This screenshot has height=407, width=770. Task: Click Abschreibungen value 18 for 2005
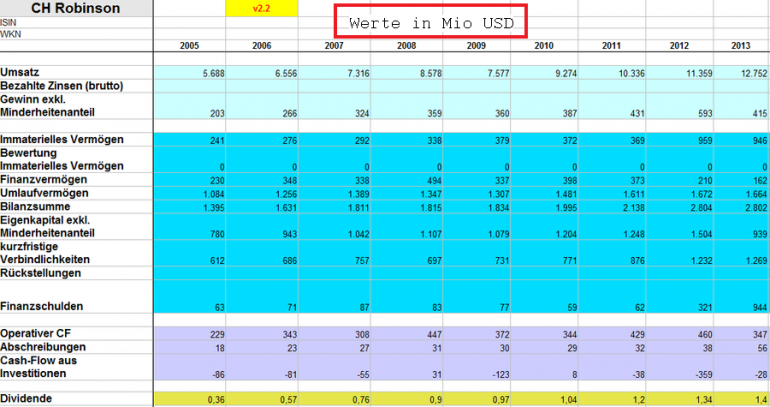tap(220, 348)
